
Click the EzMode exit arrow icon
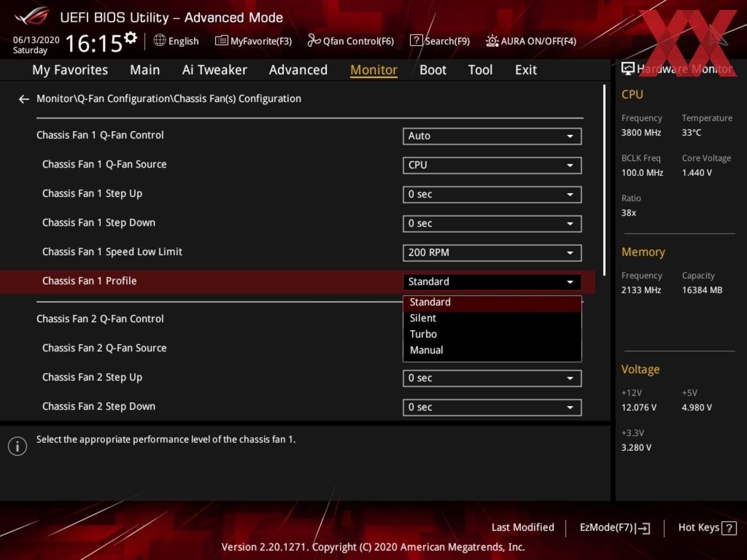(x=643, y=528)
